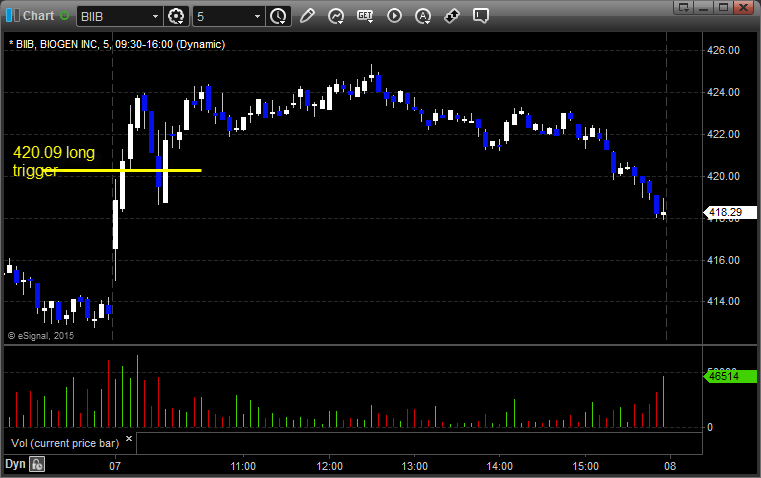Image resolution: width=761 pixels, height=478 pixels.
Task: Click the bar replay play button
Action: (x=394, y=16)
